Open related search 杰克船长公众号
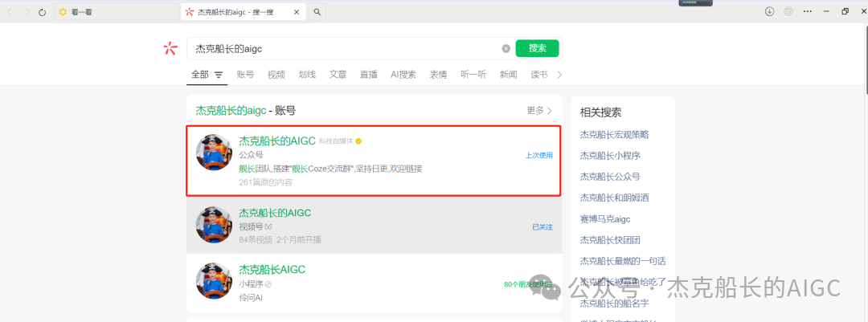The width and height of the screenshot is (868, 322). [610, 177]
